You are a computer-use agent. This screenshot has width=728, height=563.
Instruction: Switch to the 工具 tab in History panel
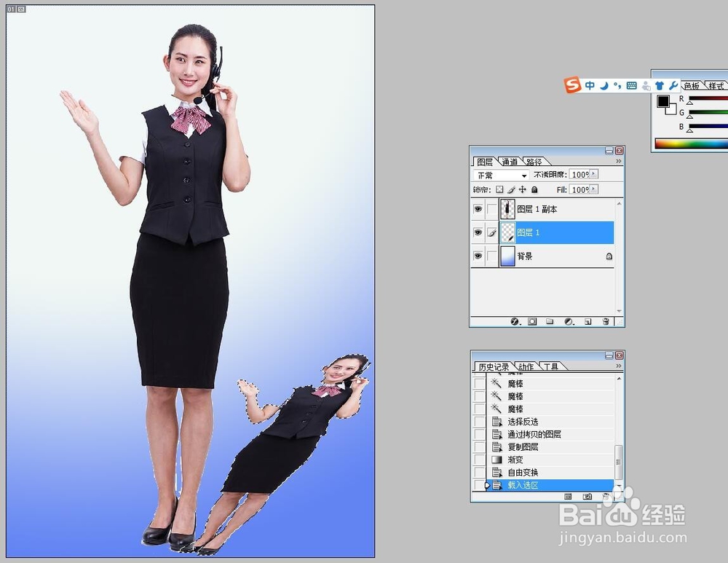(551, 366)
